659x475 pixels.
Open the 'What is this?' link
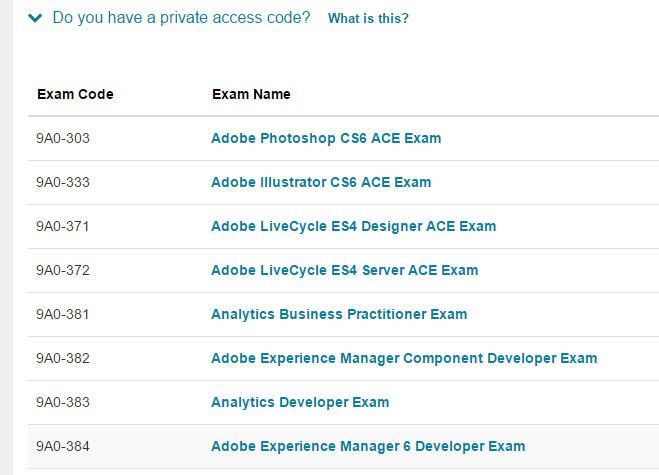(368, 19)
